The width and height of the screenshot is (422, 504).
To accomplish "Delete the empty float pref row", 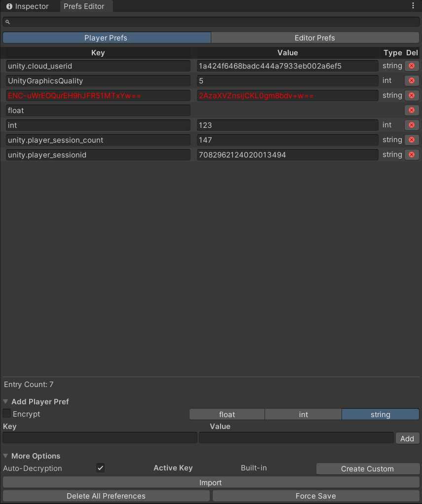I will (x=412, y=110).
